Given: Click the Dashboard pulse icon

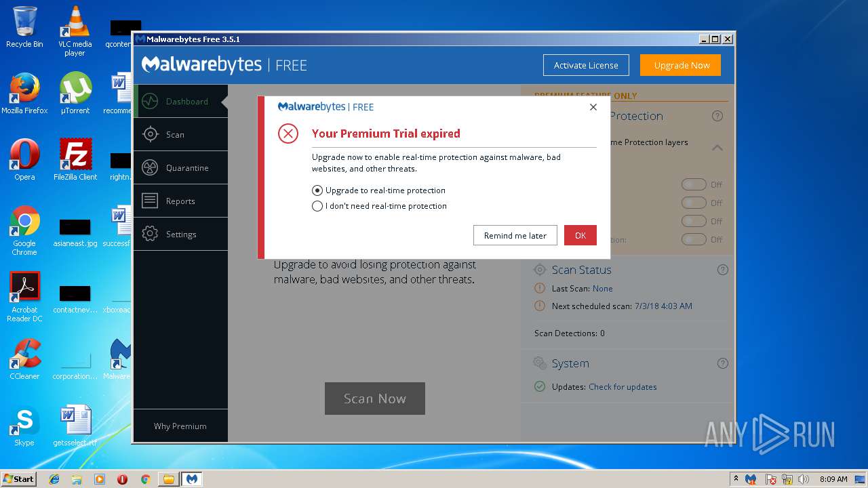Looking at the screenshot, I should (x=150, y=102).
